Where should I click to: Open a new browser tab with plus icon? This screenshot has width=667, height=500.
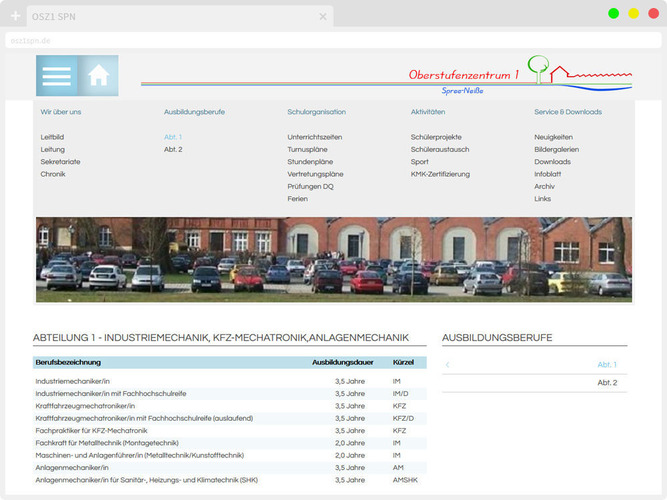coord(15,16)
